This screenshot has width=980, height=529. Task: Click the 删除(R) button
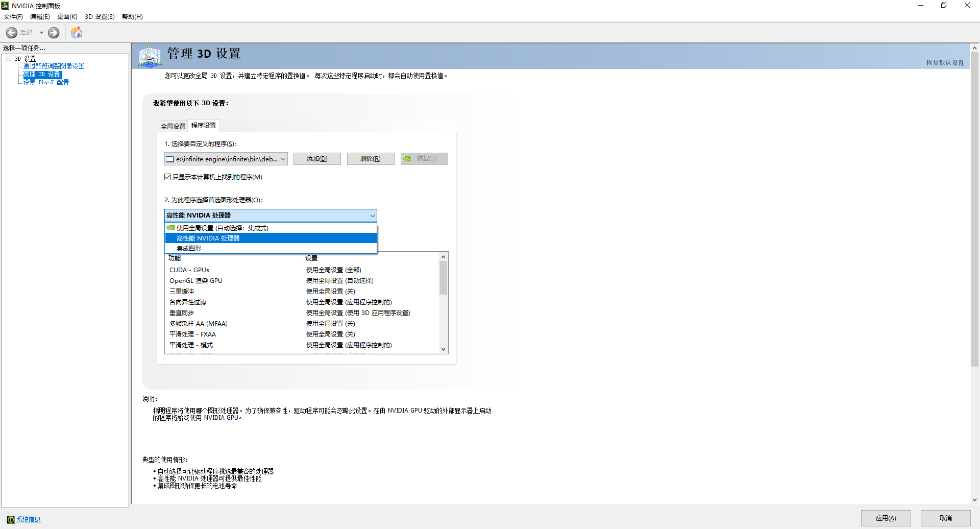(371, 159)
